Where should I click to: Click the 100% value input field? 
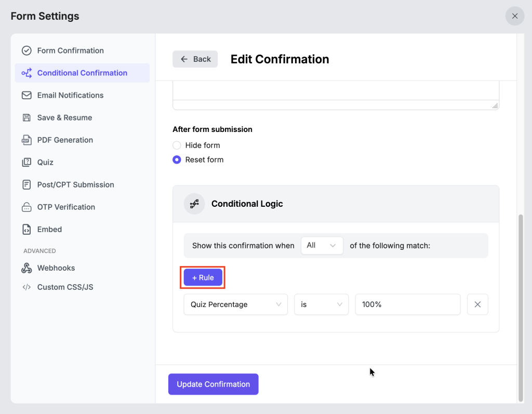[408, 304]
